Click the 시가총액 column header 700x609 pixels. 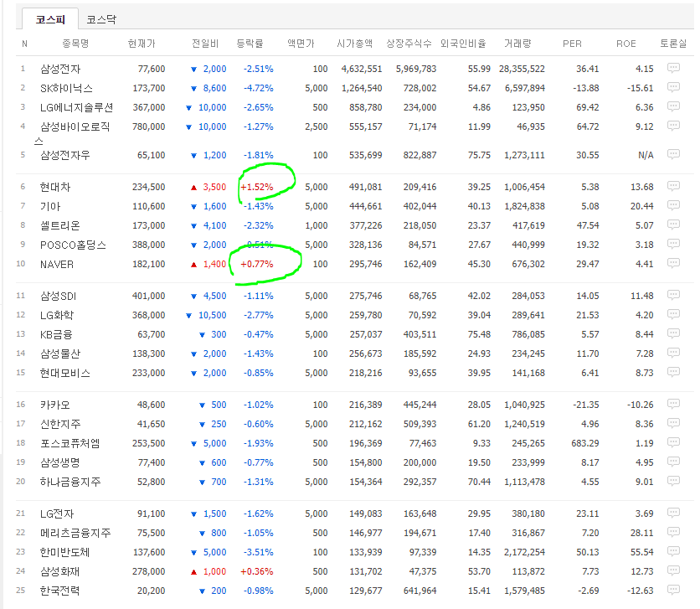(354, 44)
